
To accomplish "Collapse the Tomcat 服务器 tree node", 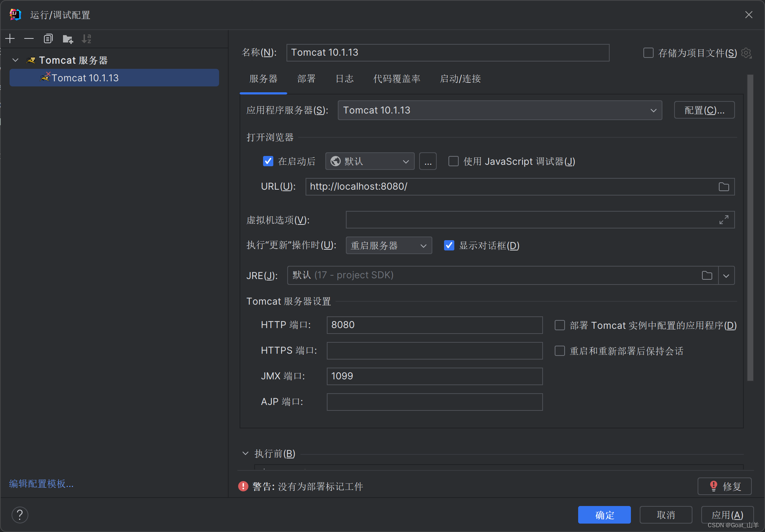I will click(x=15, y=60).
